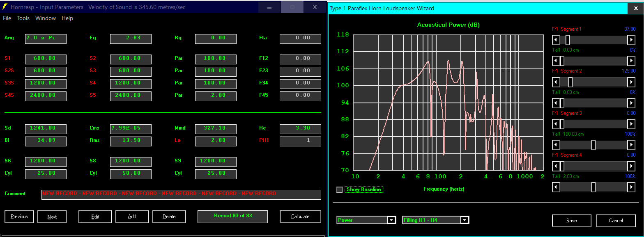The width and height of the screenshot is (644, 237).
Task: Click the Re field 3.30
Action: tap(300, 129)
